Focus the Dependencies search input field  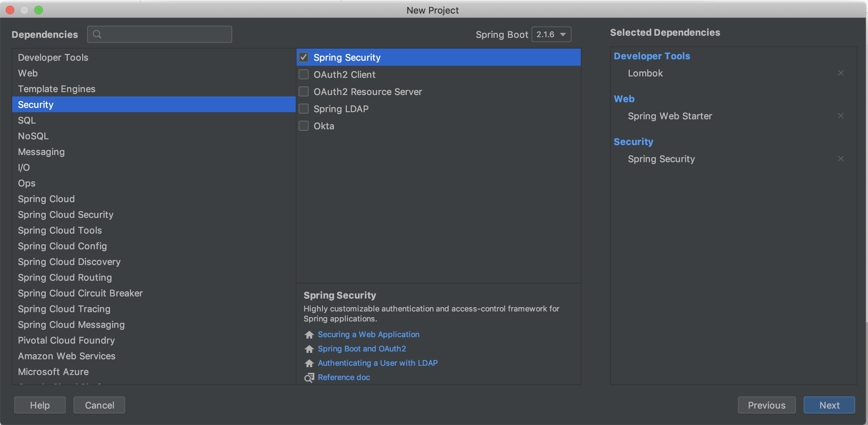[x=160, y=34]
